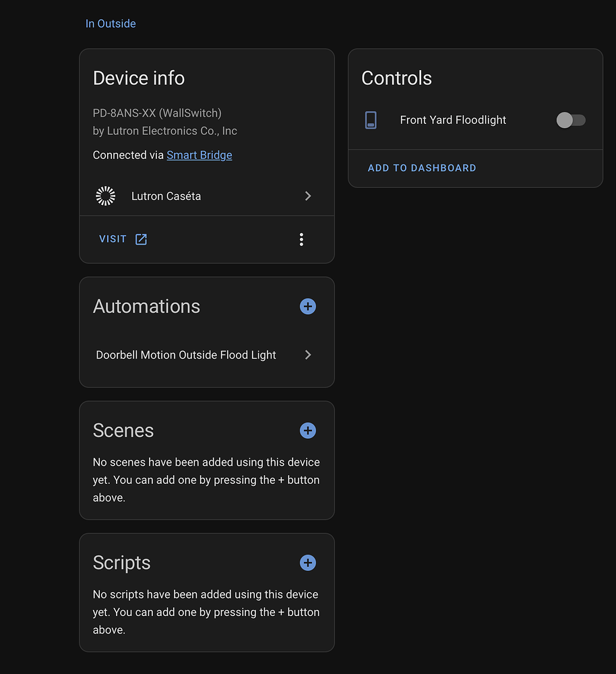
Task: Click the open-in-new icon beside VISIT
Action: (x=141, y=239)
